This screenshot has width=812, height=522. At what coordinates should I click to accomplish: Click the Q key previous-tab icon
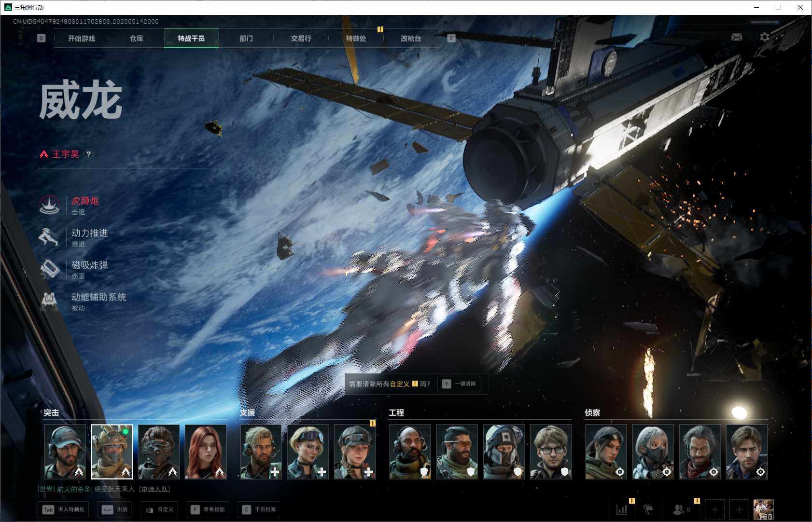(x=41, y=38)
